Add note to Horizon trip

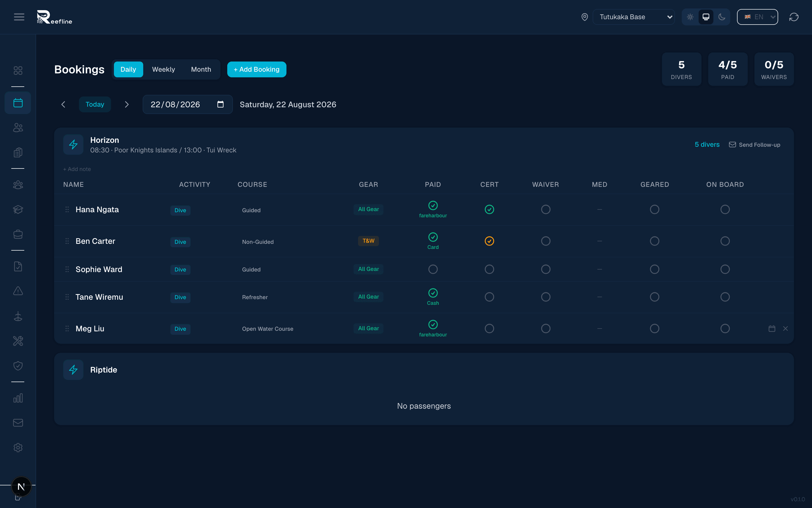[77, 169]
